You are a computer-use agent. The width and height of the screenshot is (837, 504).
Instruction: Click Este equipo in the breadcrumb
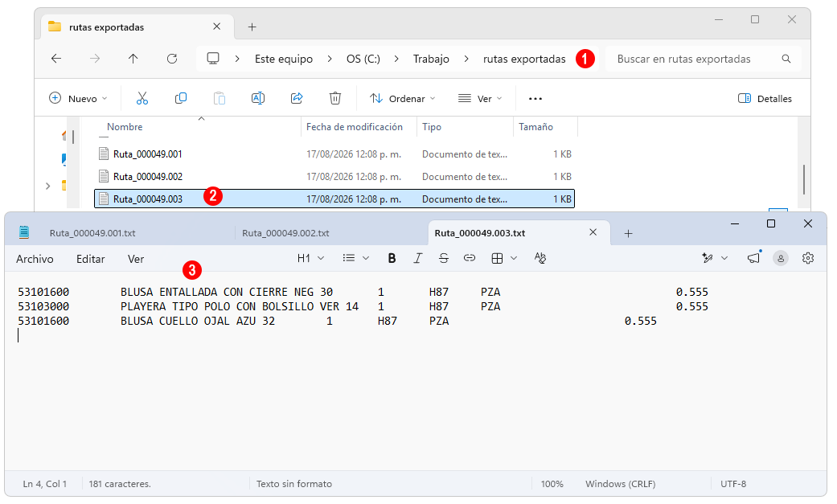[284, 59]
